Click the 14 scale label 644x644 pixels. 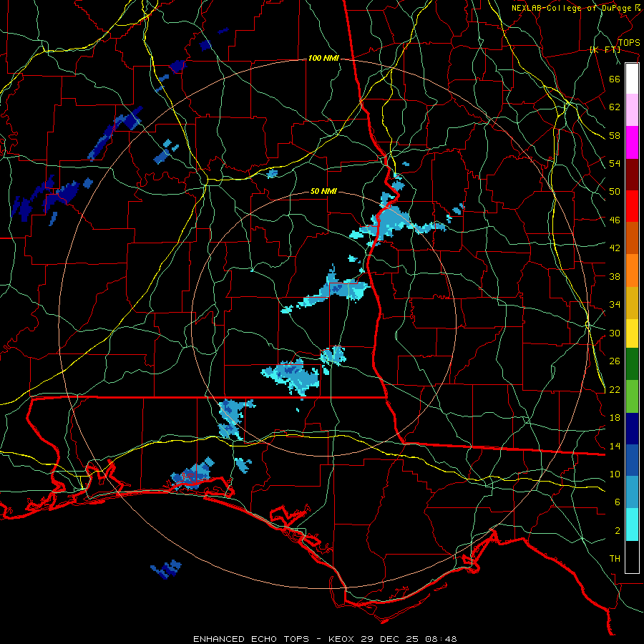coord(615,446)
